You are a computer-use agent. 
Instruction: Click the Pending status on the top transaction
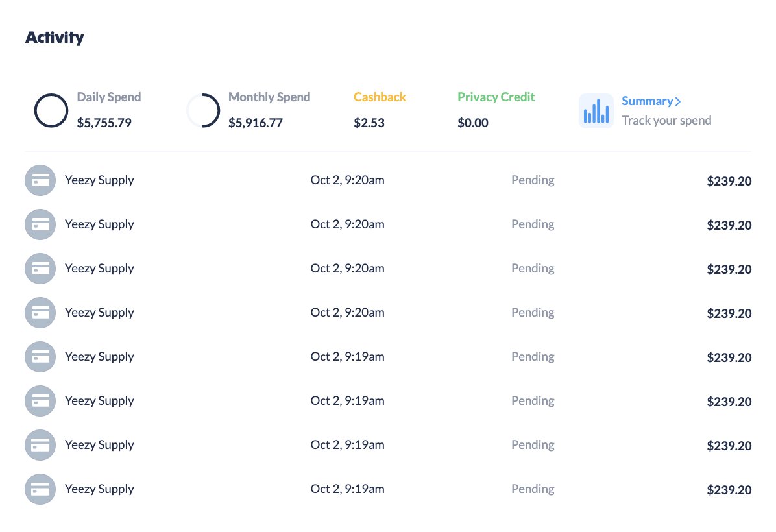tap(533, 180)
